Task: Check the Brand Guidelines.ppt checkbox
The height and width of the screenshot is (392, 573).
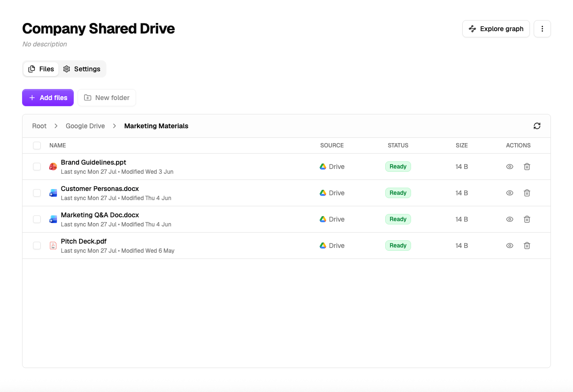Action: click(37, 167)
